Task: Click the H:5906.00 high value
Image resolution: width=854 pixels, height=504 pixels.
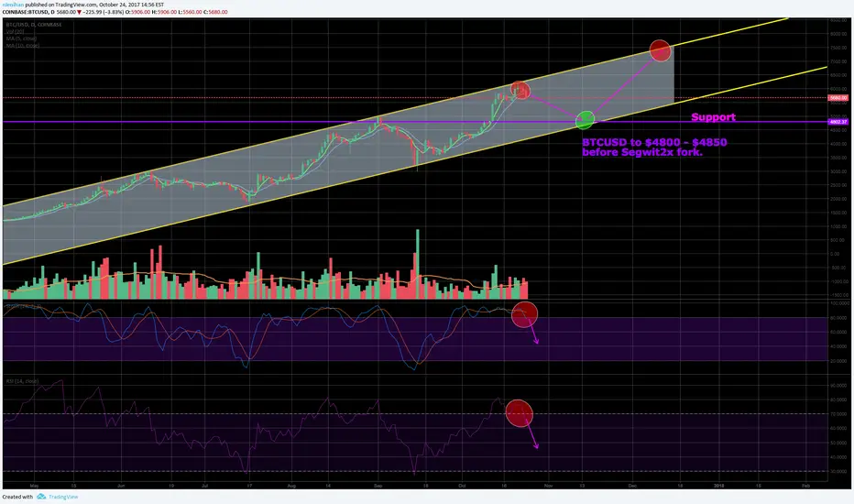Action: point(165,12)
